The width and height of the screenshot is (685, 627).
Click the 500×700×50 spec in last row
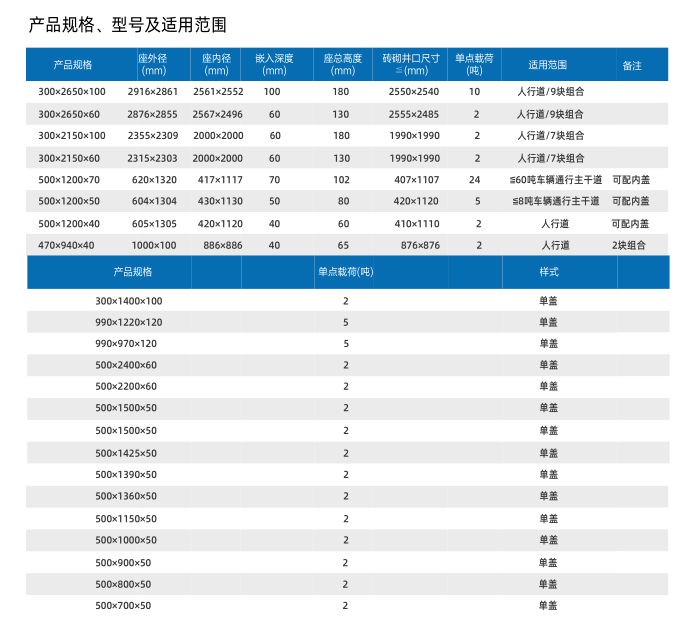pos(123,605)
